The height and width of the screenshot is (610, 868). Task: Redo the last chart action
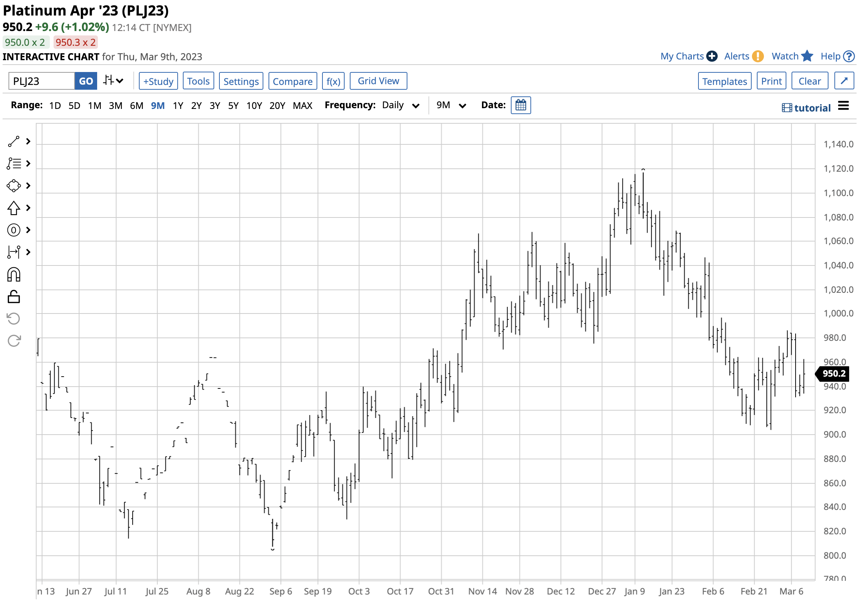coord(14,342)
